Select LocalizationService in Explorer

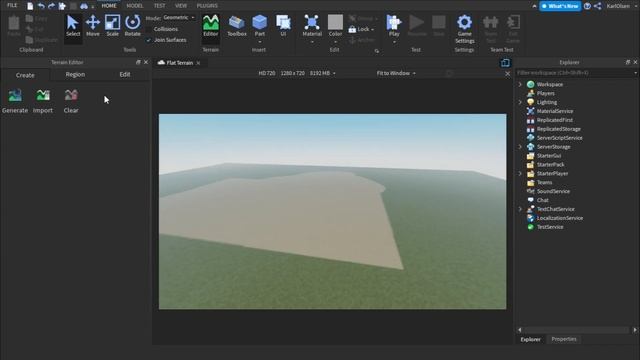560,218
